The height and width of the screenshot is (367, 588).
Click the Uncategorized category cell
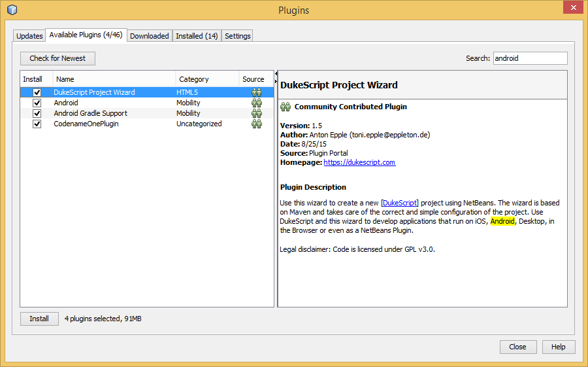point(199,124)
